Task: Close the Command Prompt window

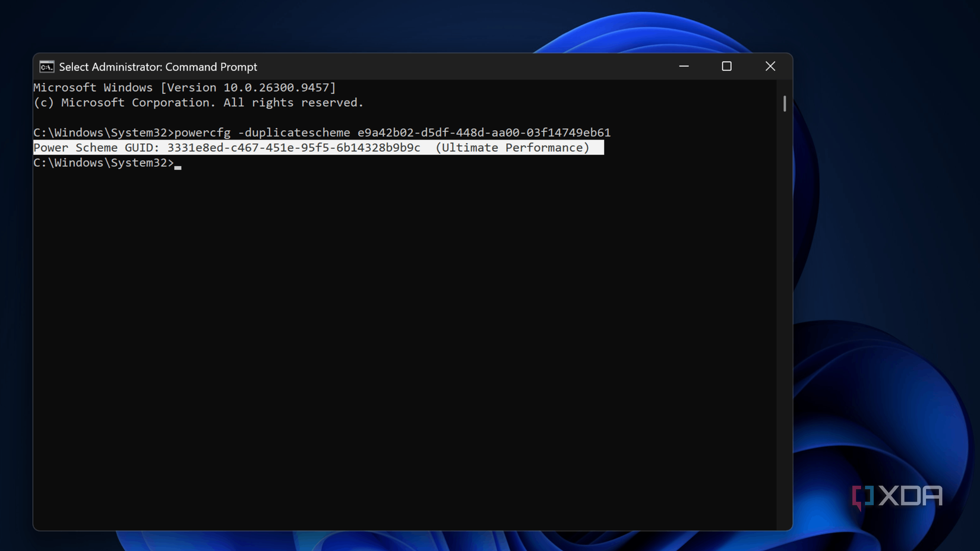Action: [770, 66]
